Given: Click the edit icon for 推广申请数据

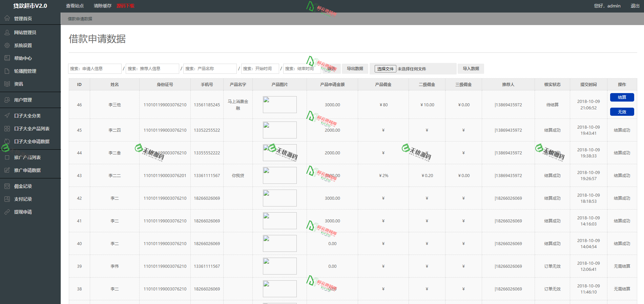Looking at the screenshot, I should click(7, 170).
